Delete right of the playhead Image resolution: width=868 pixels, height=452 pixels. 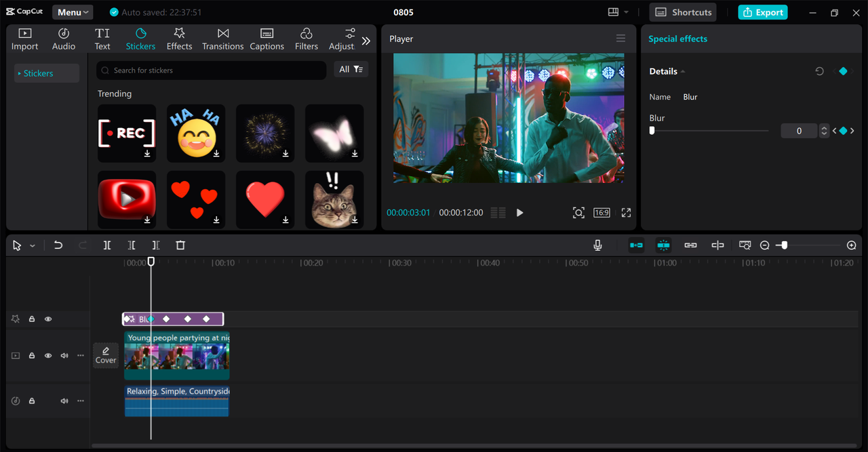coord(156,245)
